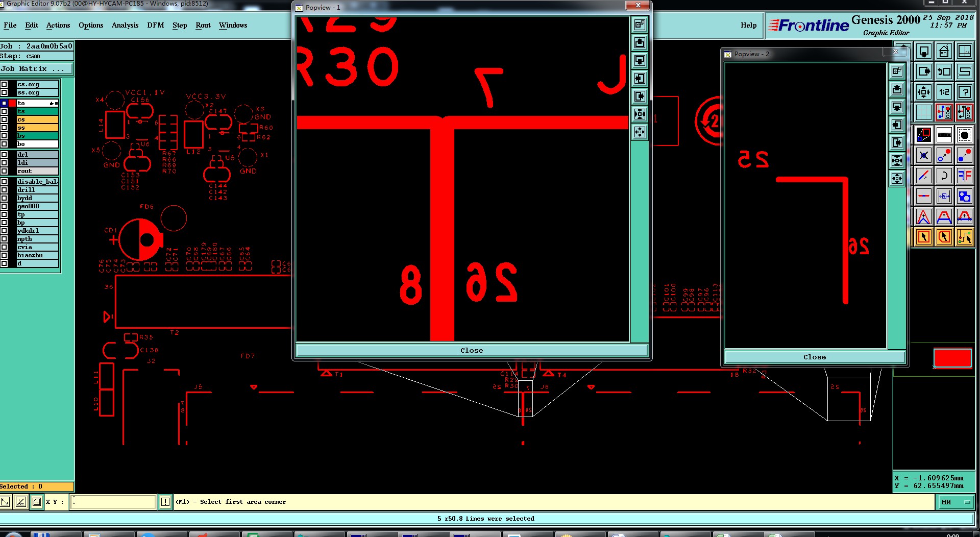Select the pan down icon in main toolbar
This screenshot has width=980, height=537.
click(923, 52)
